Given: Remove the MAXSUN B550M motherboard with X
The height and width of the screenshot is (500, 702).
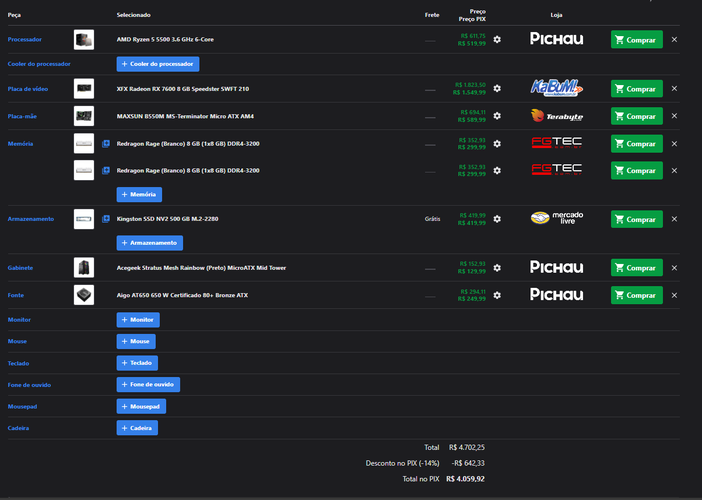Looking at the screenshot, I should coord(674,116).
